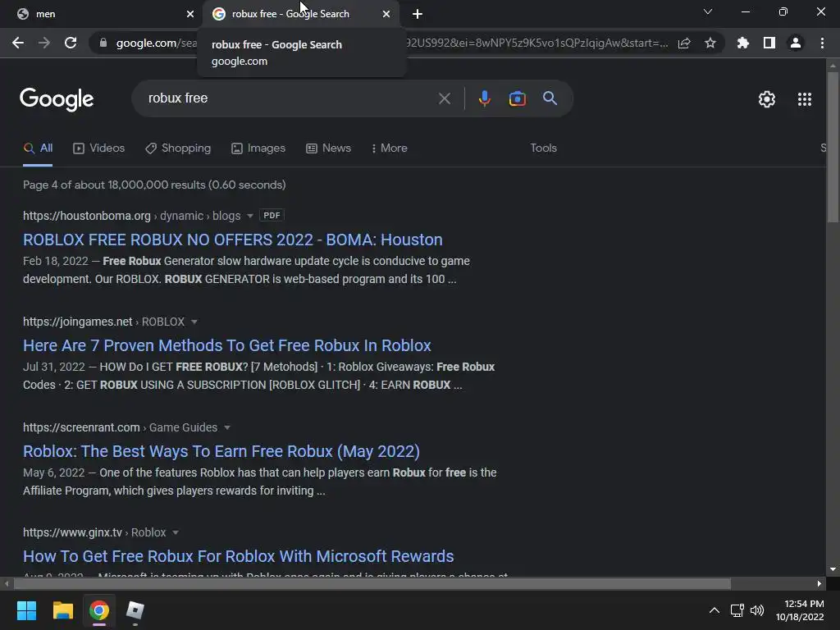840x630 pixels.
Task: Open the Windows Start menu
Action: 26,610
